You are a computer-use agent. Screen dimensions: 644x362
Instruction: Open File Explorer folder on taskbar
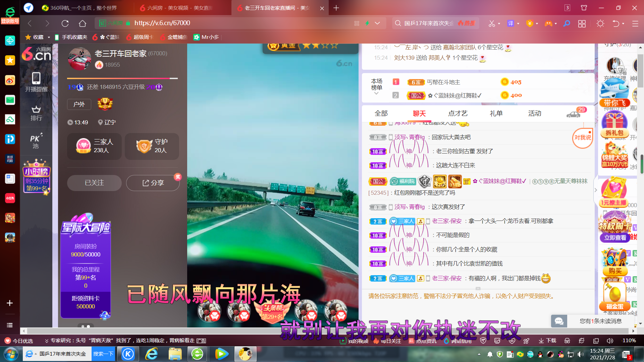click(175, 354)
